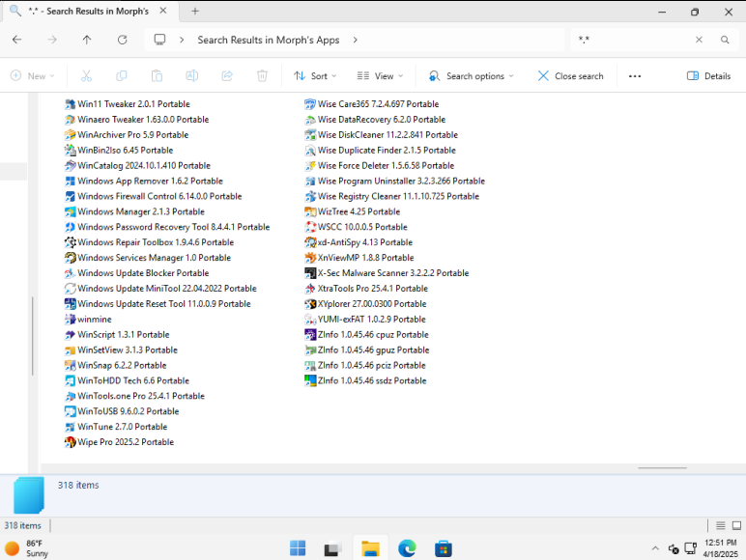This screenshot has height=560, width=746.
Task: Select the Search Results in Morph's tab
Action: click(89, 11)
